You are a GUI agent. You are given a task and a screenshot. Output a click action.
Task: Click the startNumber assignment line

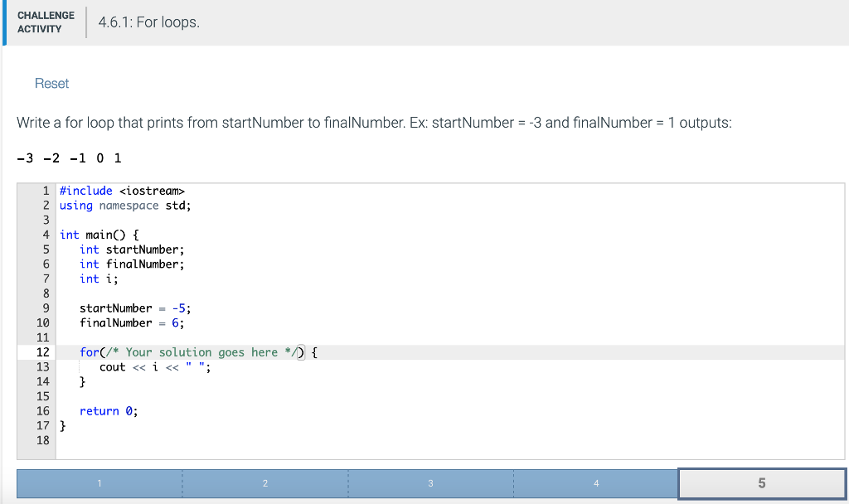pos(124,308)
